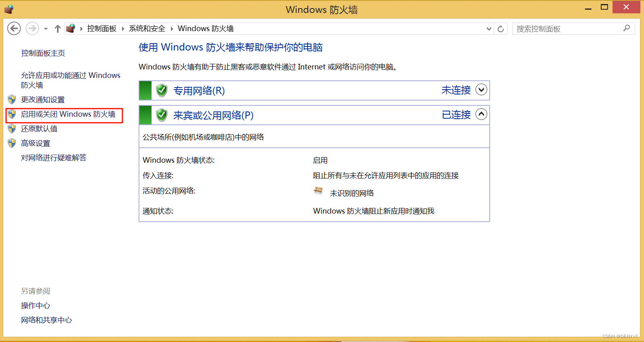The image size is (644, 342).
Task: Click the search magnifier icon
Action: [x=627, y=28]
